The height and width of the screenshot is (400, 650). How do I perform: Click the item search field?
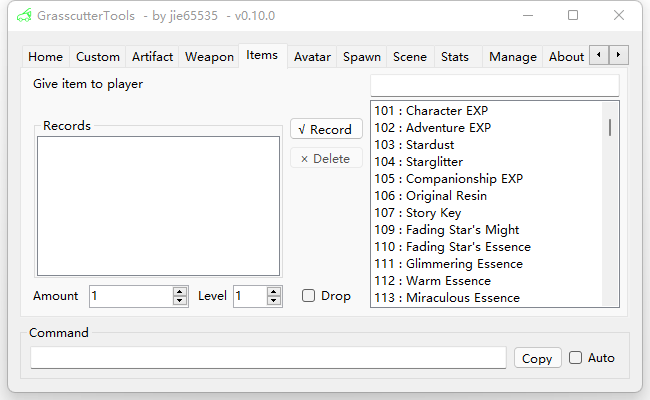(x=494, y=85)
